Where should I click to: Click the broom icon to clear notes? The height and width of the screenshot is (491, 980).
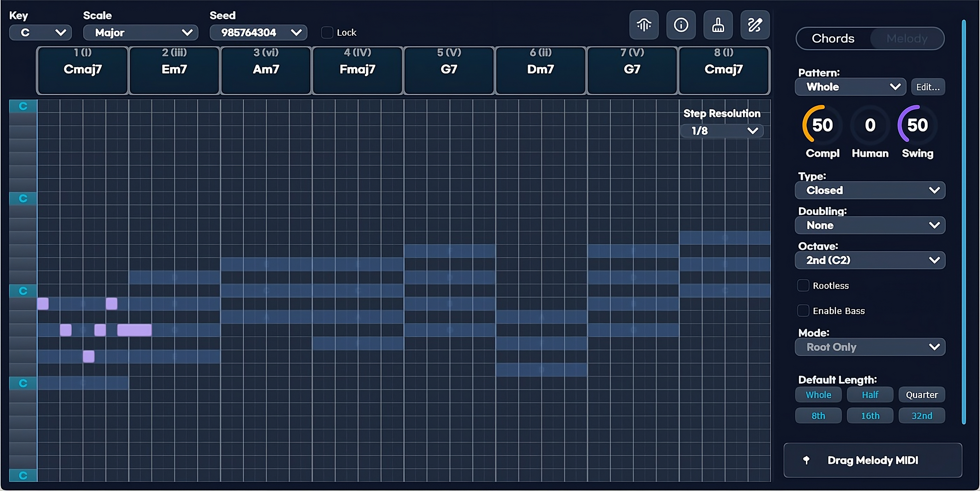click(718, 25)
